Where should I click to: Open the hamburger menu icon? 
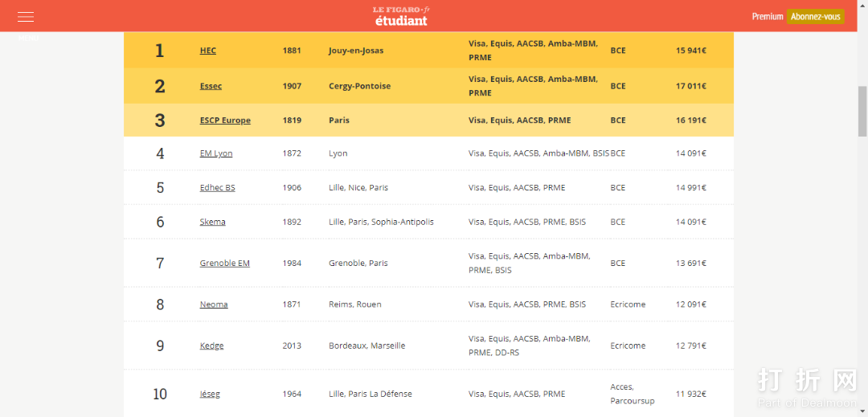[x=26, y=16]
